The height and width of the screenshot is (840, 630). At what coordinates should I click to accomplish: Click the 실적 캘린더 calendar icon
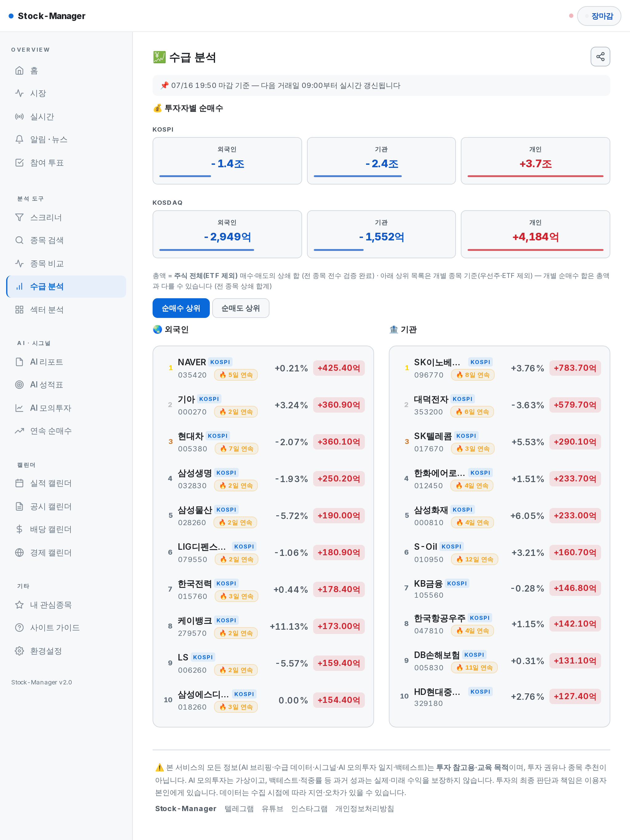pos(19,483)
